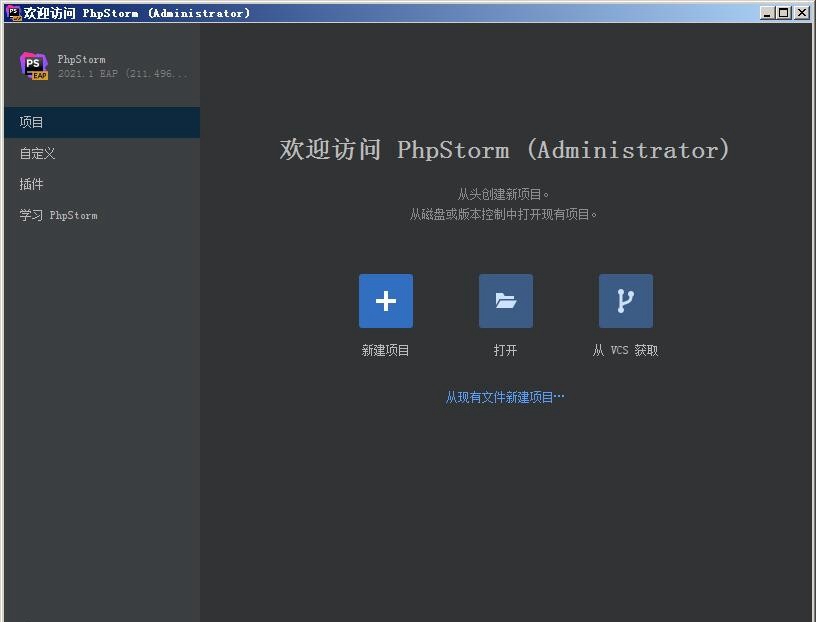Click the 从 VCS 获取 label
The width and height of the screenshot is (816, 622).
(626, 350)
